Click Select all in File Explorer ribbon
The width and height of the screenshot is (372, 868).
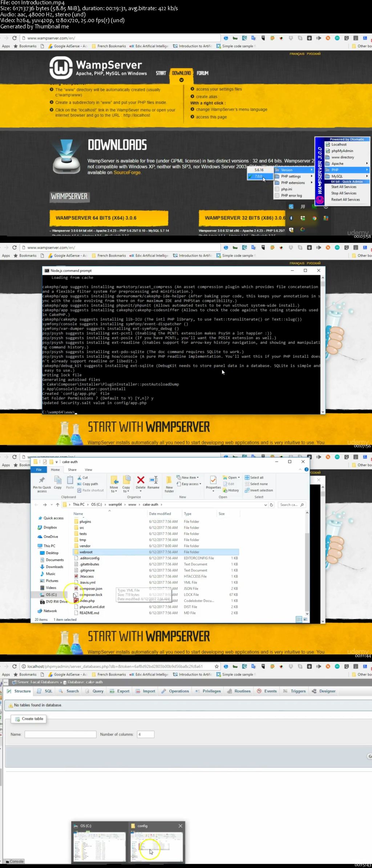point(254,477)
